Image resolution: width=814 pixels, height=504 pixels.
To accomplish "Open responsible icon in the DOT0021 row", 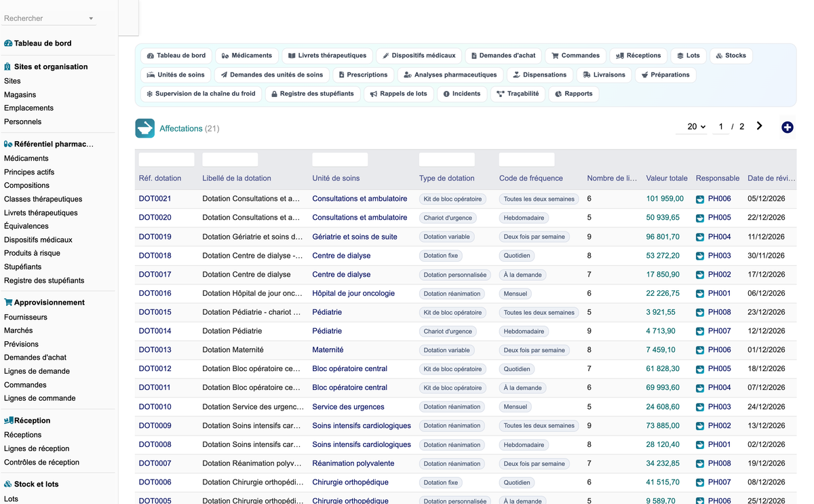I will point(700,199).
